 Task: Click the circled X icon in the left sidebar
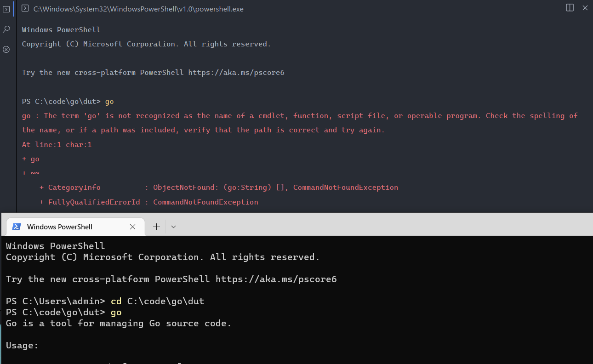coord(6,49)
